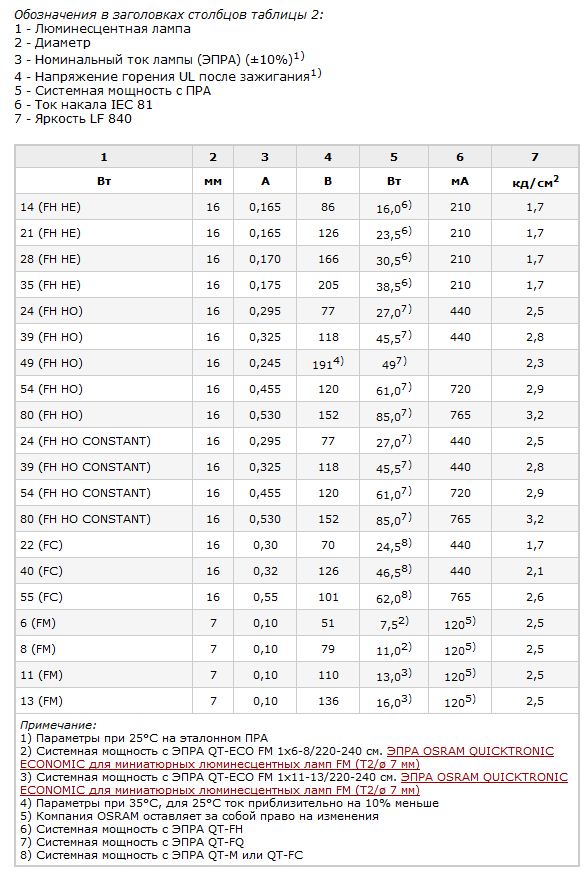The height and width of the screenshot is (876, 585).
Task: Click the column 1 header cell
Action: pyautogui.click(x=104, y=157)
